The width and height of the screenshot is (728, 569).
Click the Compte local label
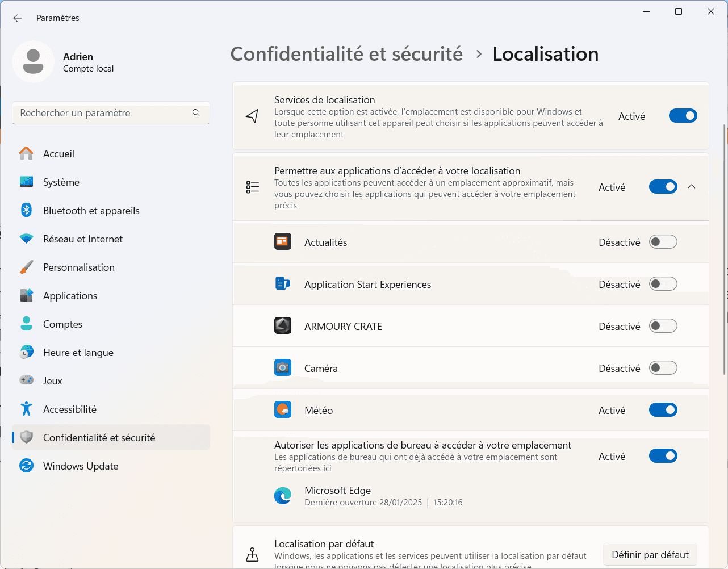(x=88, y=69)
